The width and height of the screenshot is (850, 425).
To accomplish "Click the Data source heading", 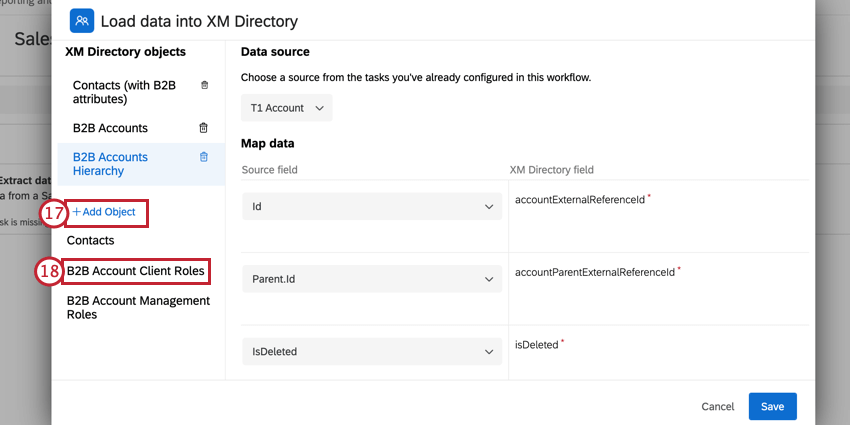I will point(275,52).
